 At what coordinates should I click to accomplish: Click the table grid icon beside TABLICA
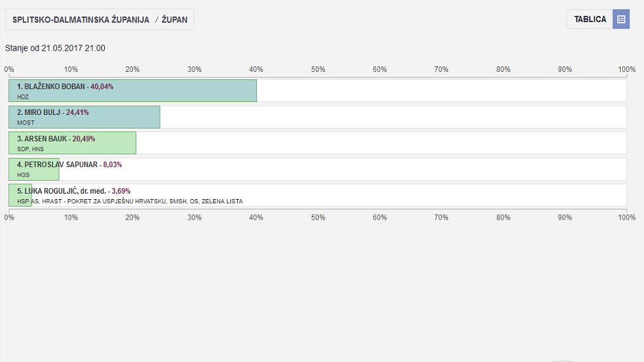(x=621, y=19)
